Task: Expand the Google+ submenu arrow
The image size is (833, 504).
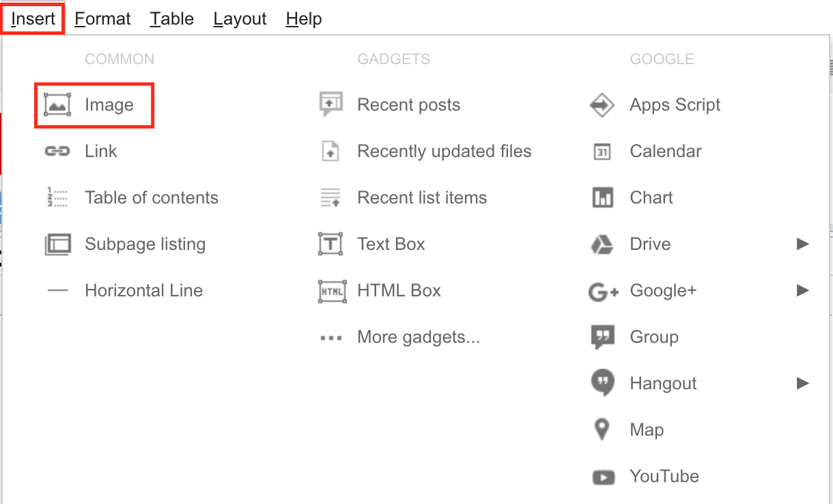Action: pos(803,290)
